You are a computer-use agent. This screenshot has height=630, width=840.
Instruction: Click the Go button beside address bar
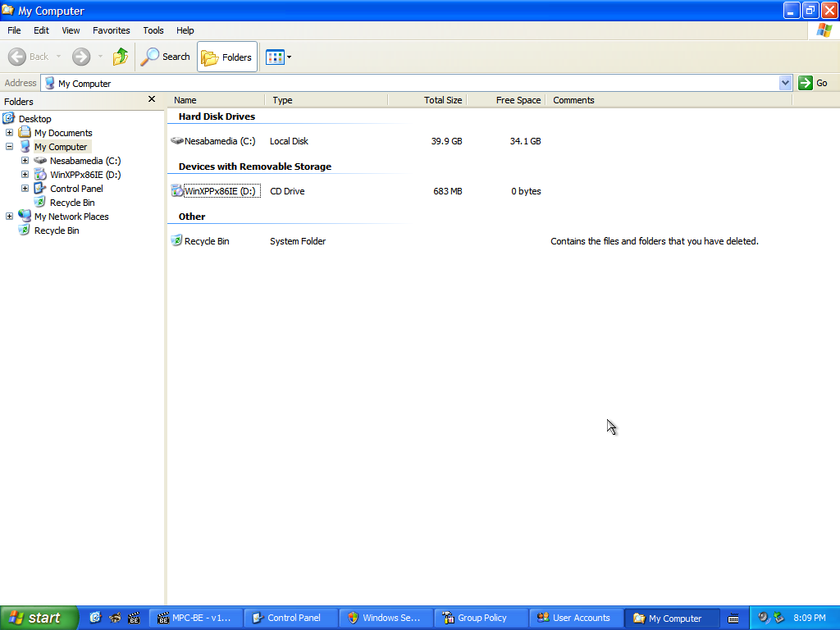tap(814, 83)
